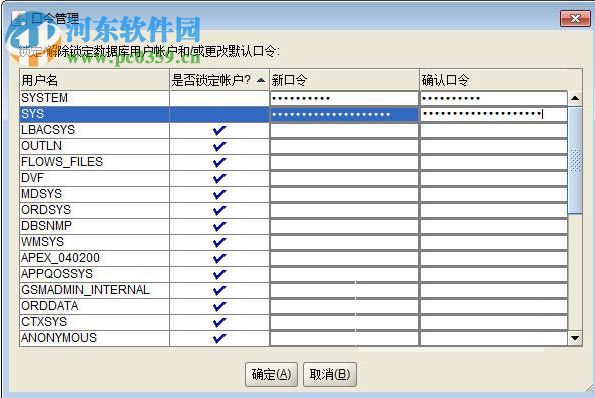The image size is (595, 398).
Task: Toggle lock checkmark for APPQOSSYS
Action: click(x=219, y=274)
